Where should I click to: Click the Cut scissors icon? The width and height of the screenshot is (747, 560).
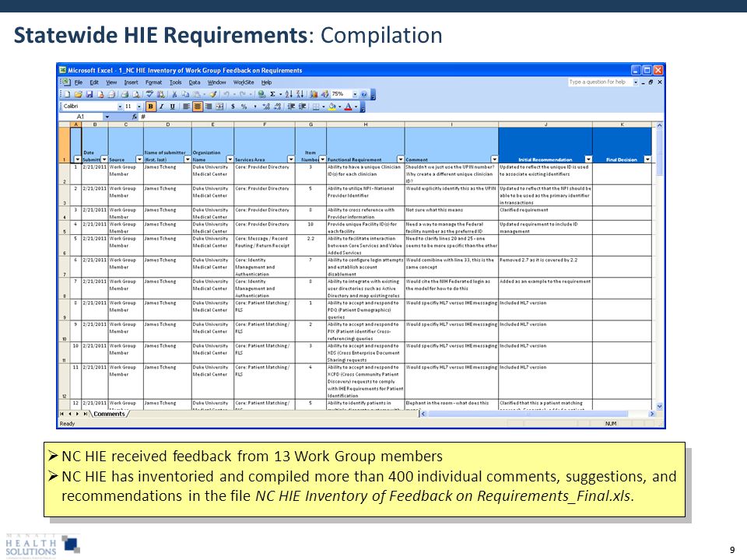pos(174,94)
